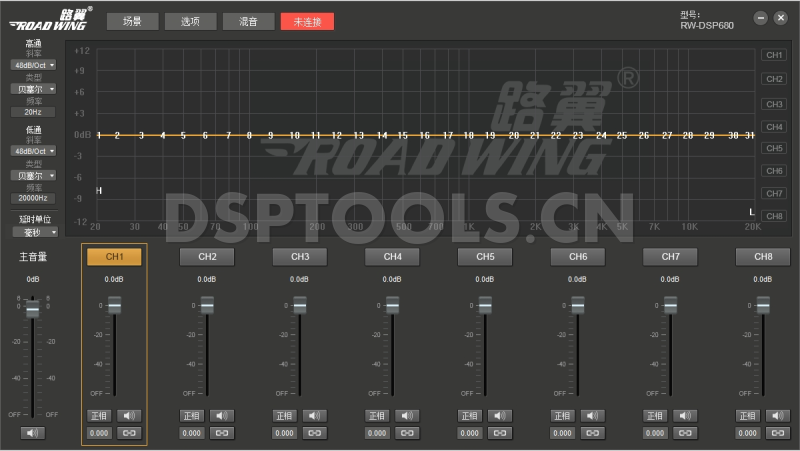Screen dimensions: 800x451
Task: Click the CH1 volume fader handle
Action: pos(114,305)
